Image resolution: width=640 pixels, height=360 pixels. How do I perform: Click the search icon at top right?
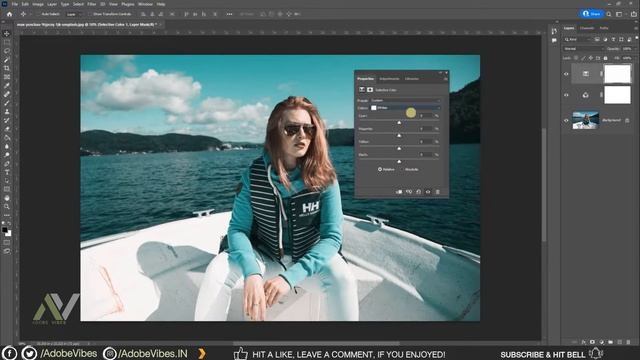coord(609,14)
